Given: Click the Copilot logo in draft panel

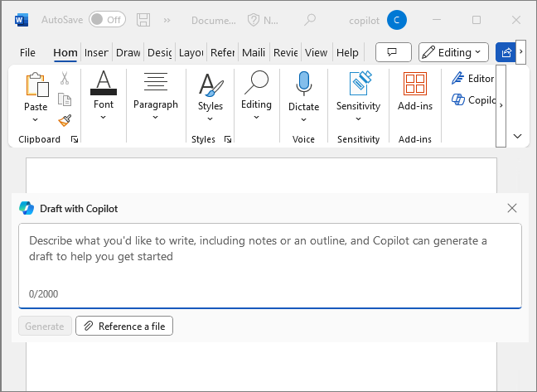Looking at the screenshot, I should (27, 208).
